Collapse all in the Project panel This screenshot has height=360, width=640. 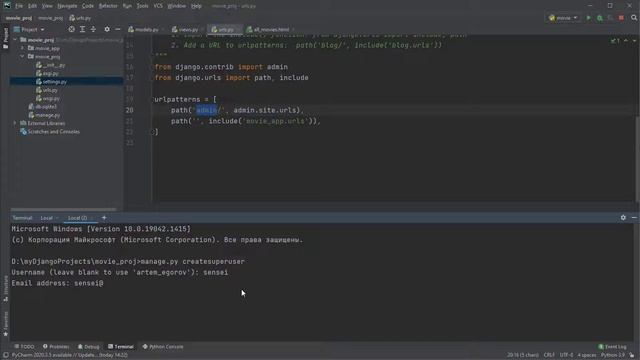(x=93, y=29)
